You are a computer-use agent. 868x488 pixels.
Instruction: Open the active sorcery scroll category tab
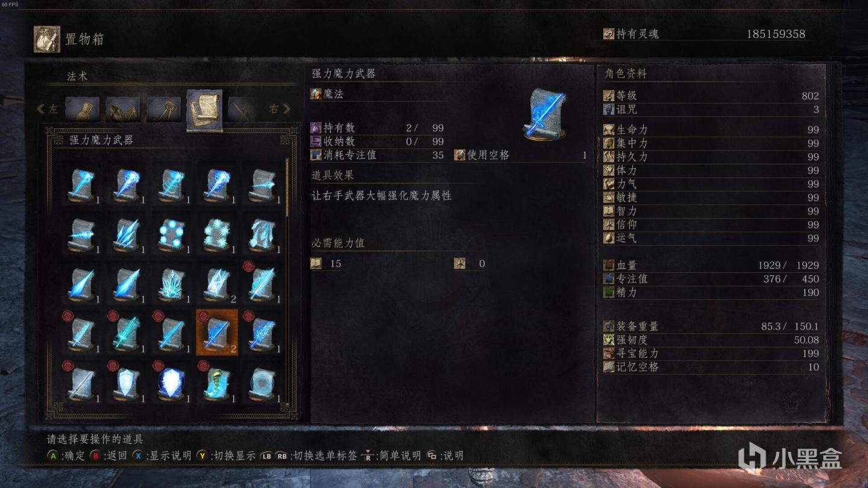click(204, 109)
